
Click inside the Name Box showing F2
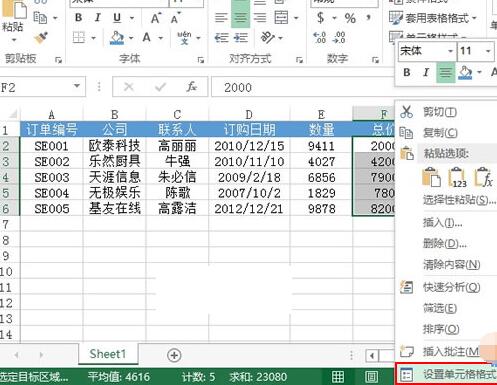pyautogui.click(x=35, y=88)
